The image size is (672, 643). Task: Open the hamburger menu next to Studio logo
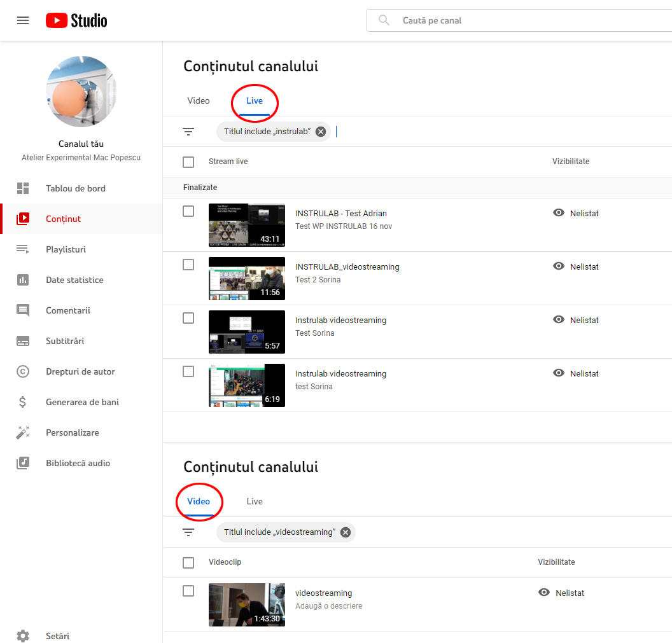tap(23, 20)
